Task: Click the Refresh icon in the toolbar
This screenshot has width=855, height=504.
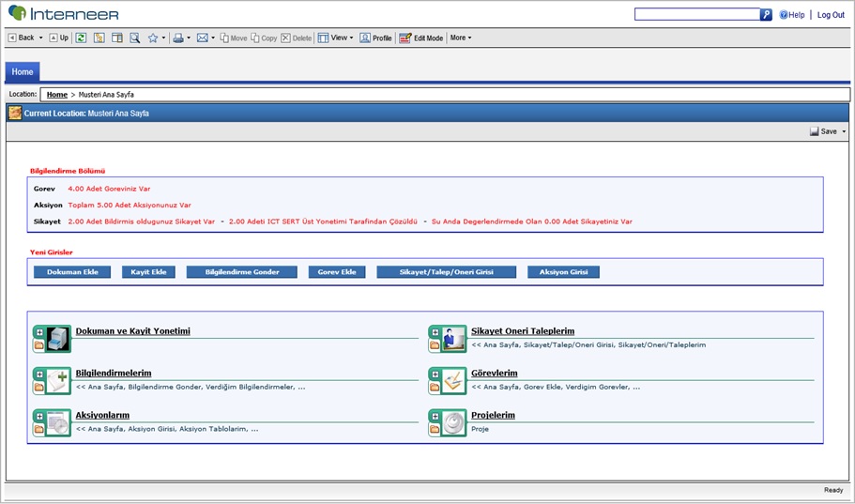Action: [x=82, y=38]
